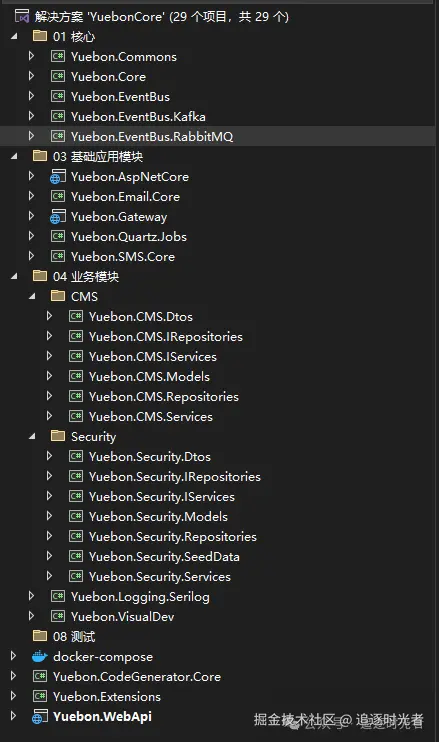Expand the Yuebon.Security.Models project
Viewport: 439px width, 742px height.
click(49, 516)
